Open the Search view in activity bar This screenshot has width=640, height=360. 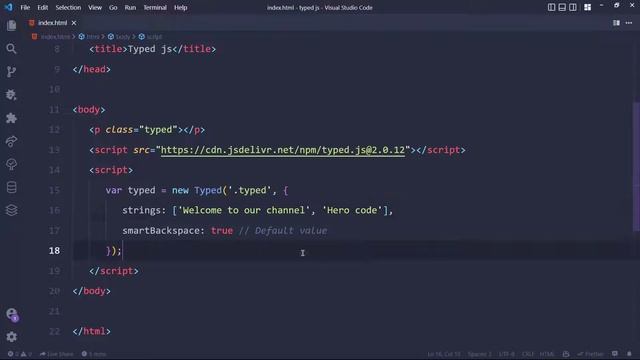tap(11, 49)
